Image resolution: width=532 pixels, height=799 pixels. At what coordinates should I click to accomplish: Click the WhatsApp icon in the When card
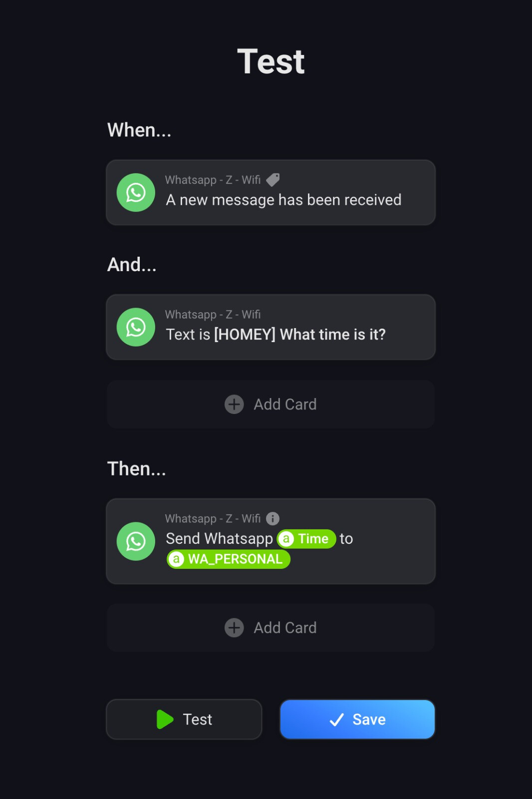[136, 193]
